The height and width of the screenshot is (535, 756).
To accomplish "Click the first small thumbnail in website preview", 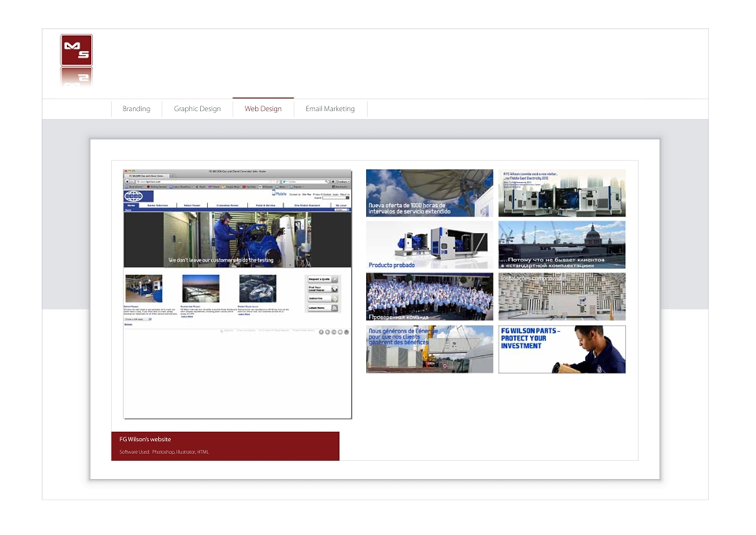I will pos(143,288).
